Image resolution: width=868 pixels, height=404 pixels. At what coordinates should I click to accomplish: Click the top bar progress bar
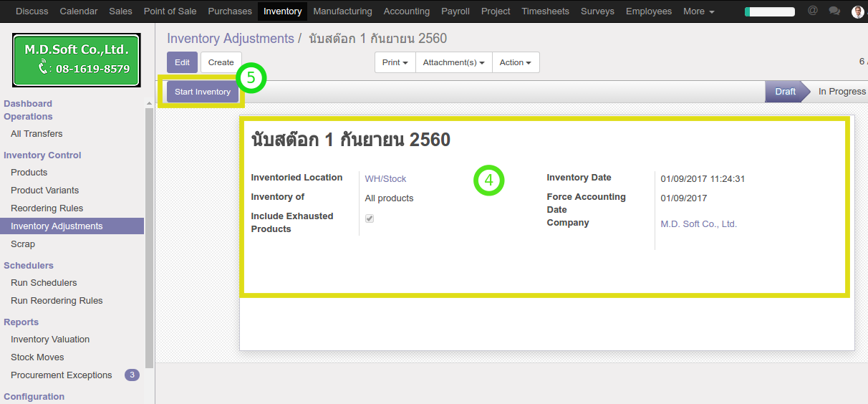[x=769, y=11]
